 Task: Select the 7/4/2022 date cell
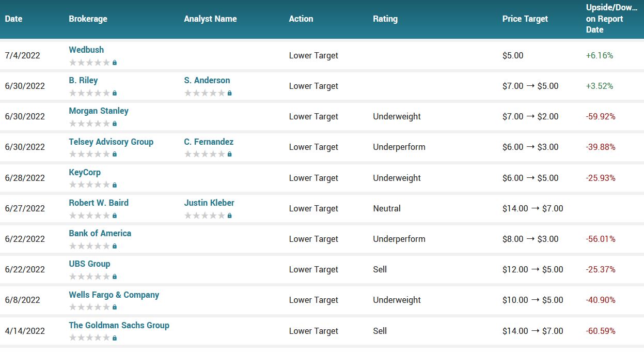pos(22,55)
